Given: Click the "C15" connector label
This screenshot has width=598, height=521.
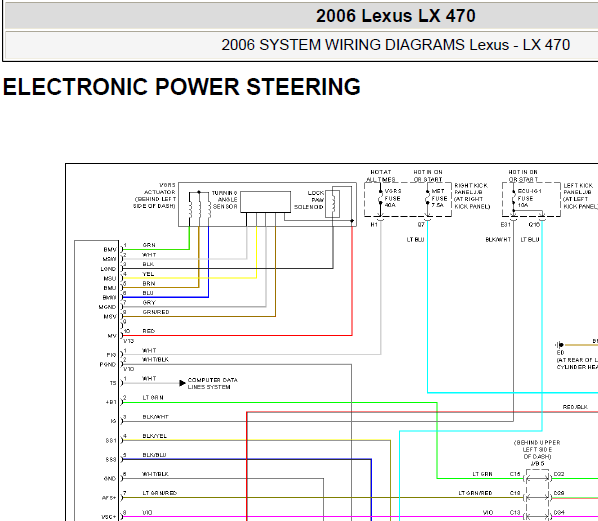Looking at the screenshot, I should point(515,474).
